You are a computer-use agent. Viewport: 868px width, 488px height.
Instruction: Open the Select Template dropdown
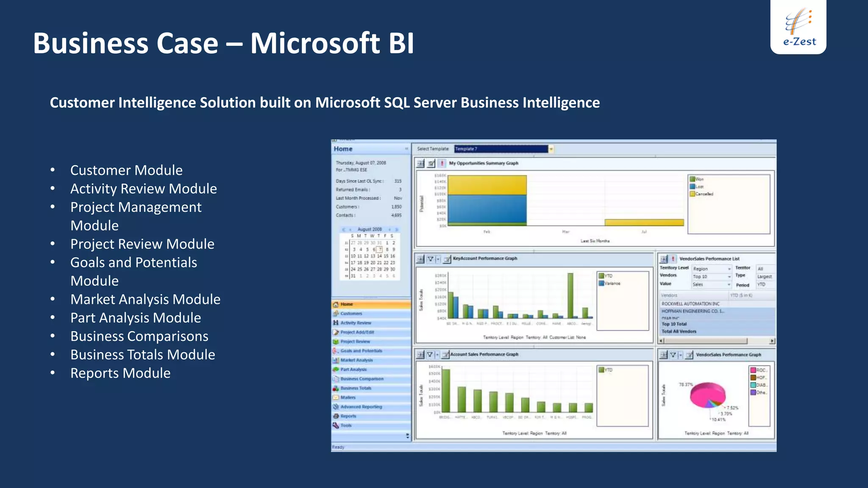click(551, 149)
